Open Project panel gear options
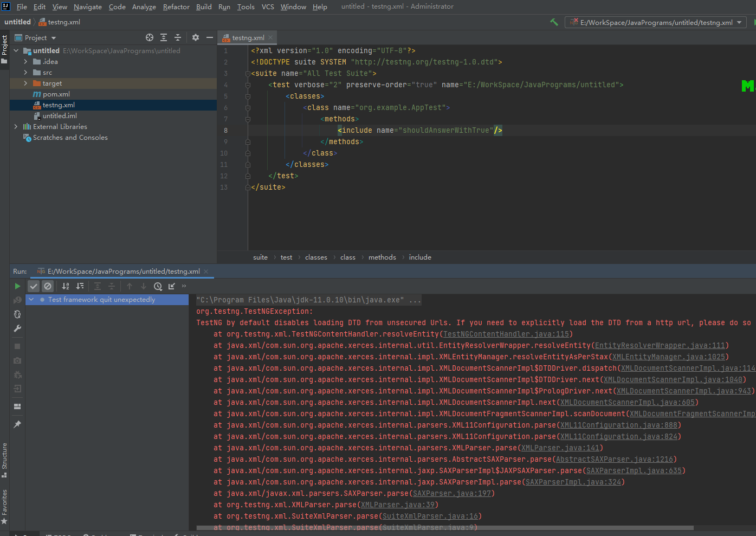 (x=196, y=37)
